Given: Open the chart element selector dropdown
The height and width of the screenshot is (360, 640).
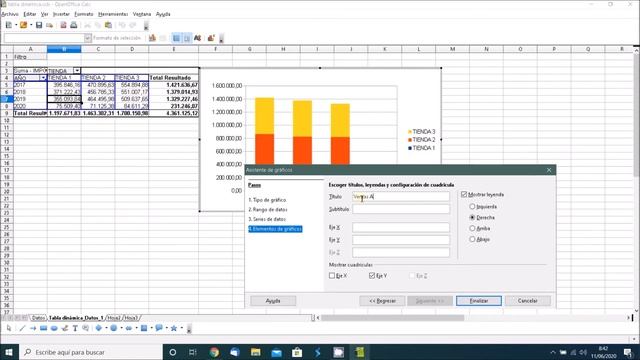Looking at the screenshot, I should pos(88,38).
